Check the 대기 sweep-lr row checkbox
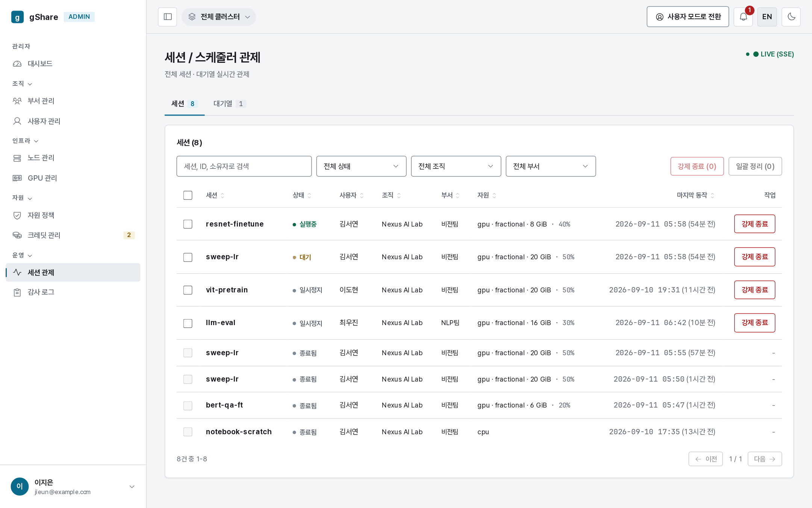 tap(188, 257)
